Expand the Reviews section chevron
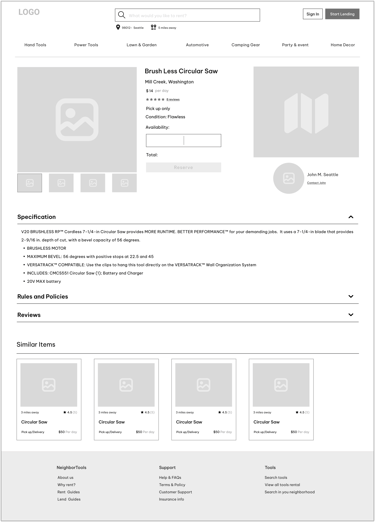This screenshot has height=522, width=375. [x=351, y=315]
